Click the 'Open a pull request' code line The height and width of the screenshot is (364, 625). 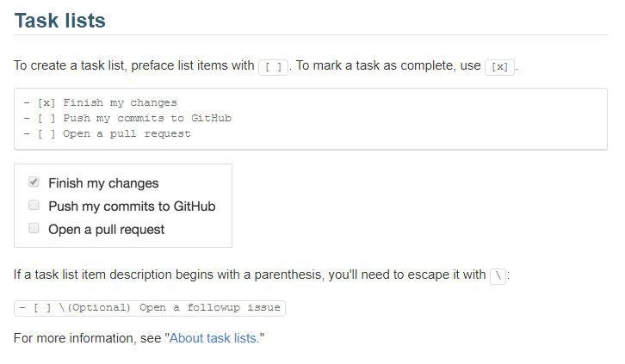[x=107, y=134]
